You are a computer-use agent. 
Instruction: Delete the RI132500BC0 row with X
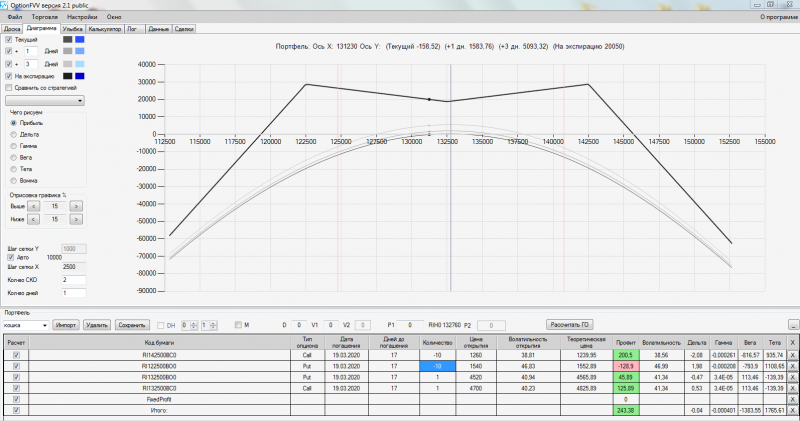[x=792, y=388]
